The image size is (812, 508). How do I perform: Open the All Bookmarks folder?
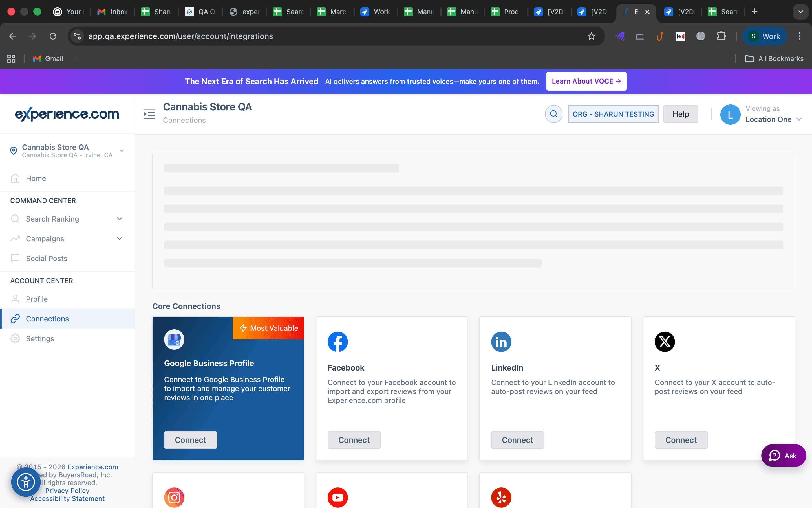coord(774,58)
